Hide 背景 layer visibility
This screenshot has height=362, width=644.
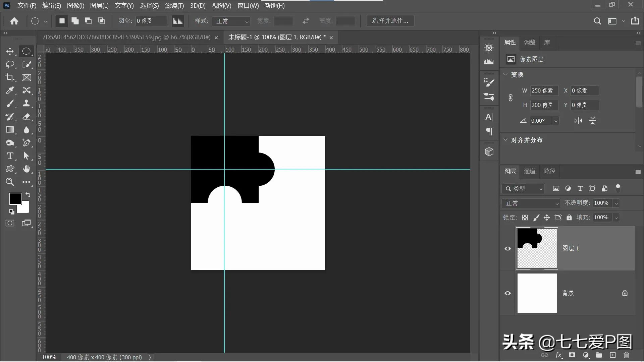click(507, 293)
